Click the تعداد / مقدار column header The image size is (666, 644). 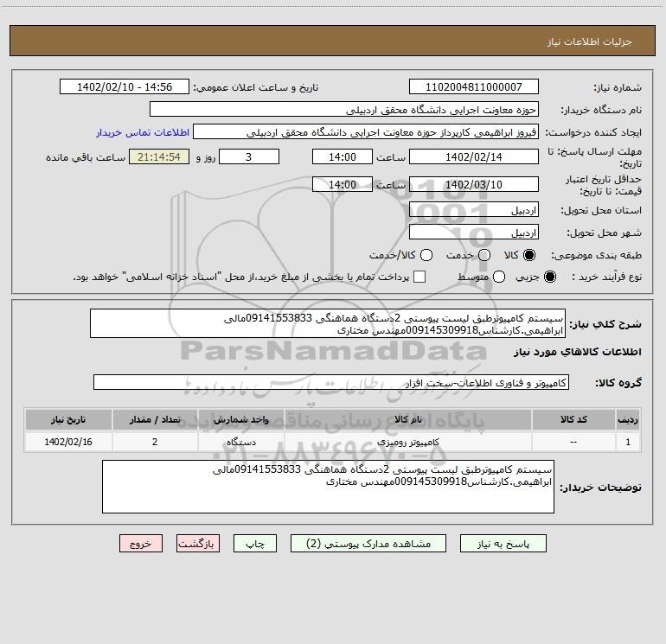tap(155, 419)
